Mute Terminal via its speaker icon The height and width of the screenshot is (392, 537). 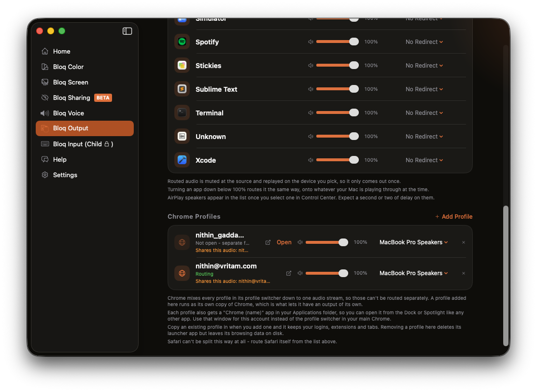pos(311,112)
